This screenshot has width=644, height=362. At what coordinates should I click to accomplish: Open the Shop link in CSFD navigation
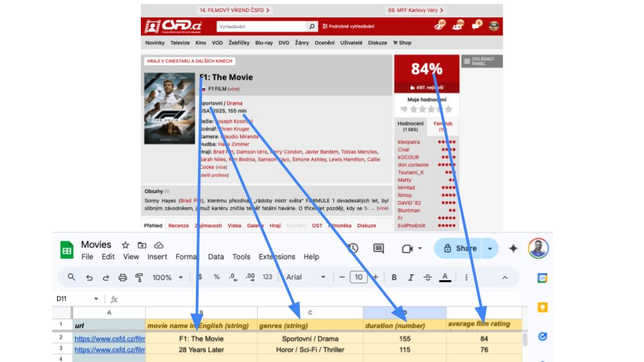click(402, 43)
